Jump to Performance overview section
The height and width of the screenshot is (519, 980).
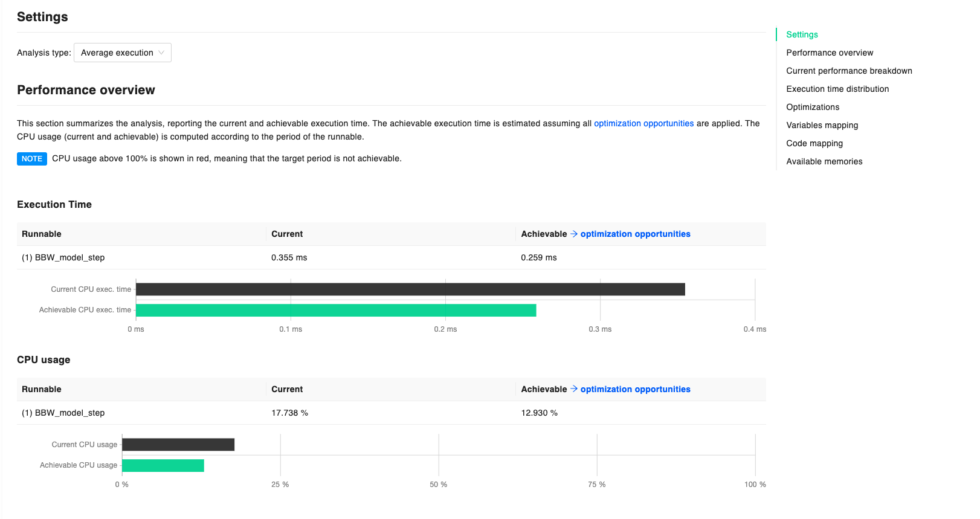click(829, 53)
